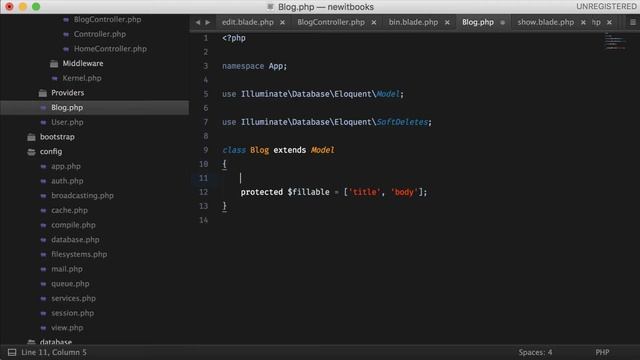Open tab list dropdown menu

pos(633,22)
